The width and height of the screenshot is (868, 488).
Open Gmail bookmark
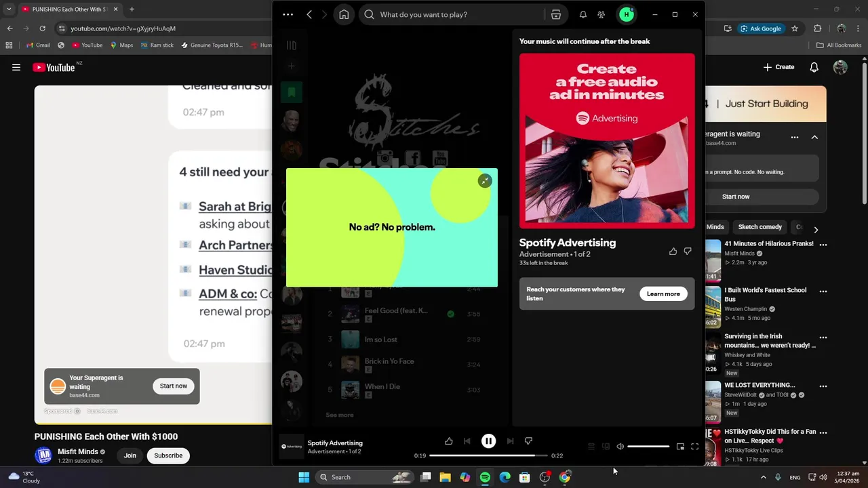tap(38, 45)
